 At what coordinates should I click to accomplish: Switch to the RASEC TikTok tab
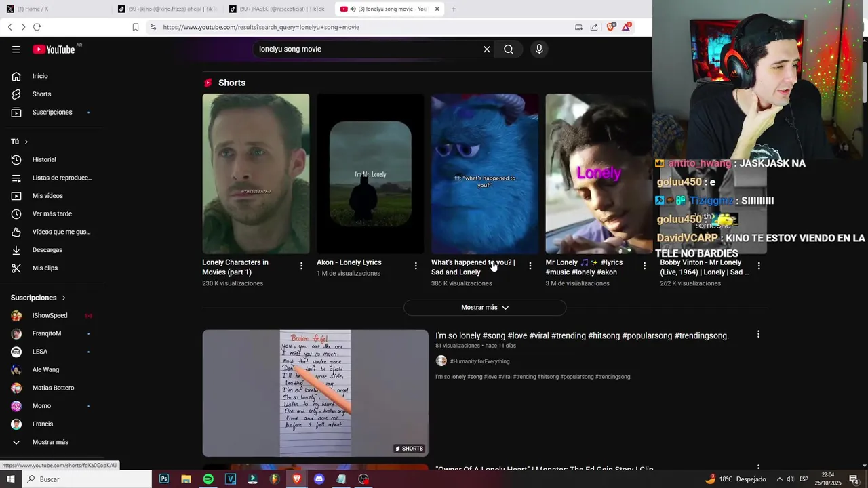277,9
